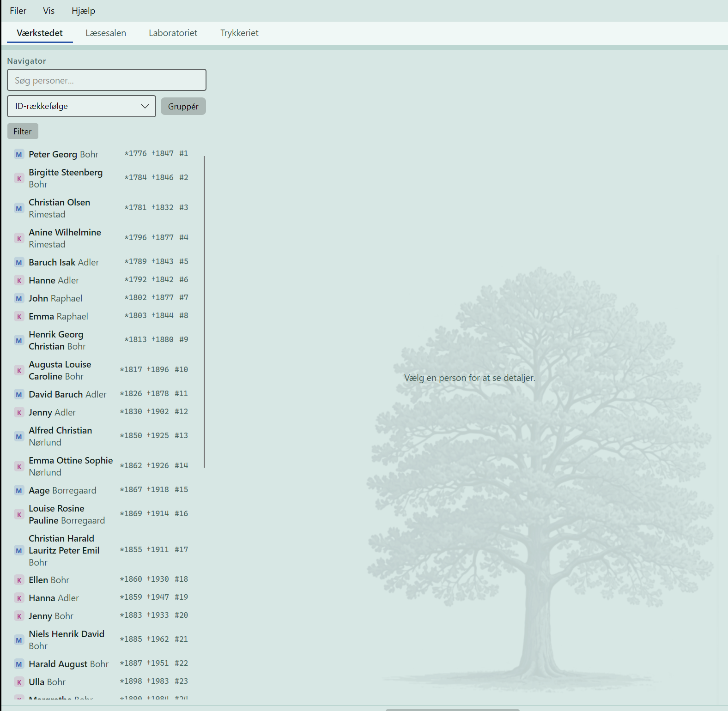Switch to the Læsesalen tab

(x=106, y=33)
